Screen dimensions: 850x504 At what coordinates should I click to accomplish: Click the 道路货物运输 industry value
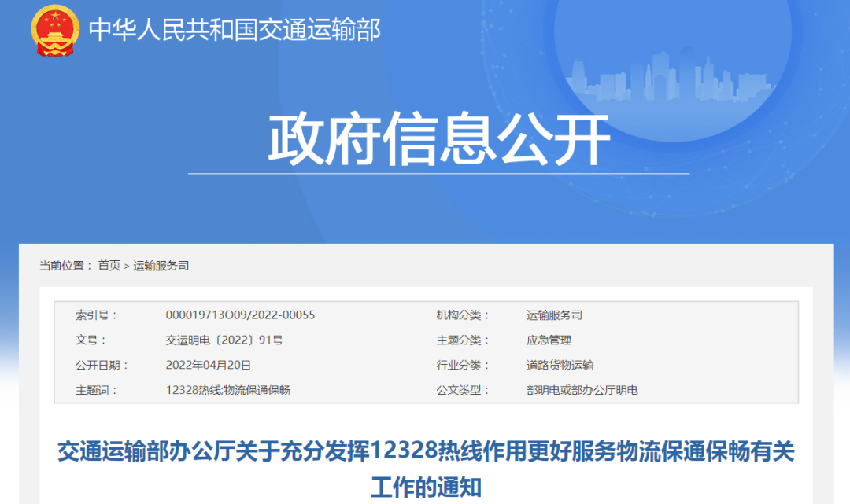pyautogui.click(x=560, y=366)
